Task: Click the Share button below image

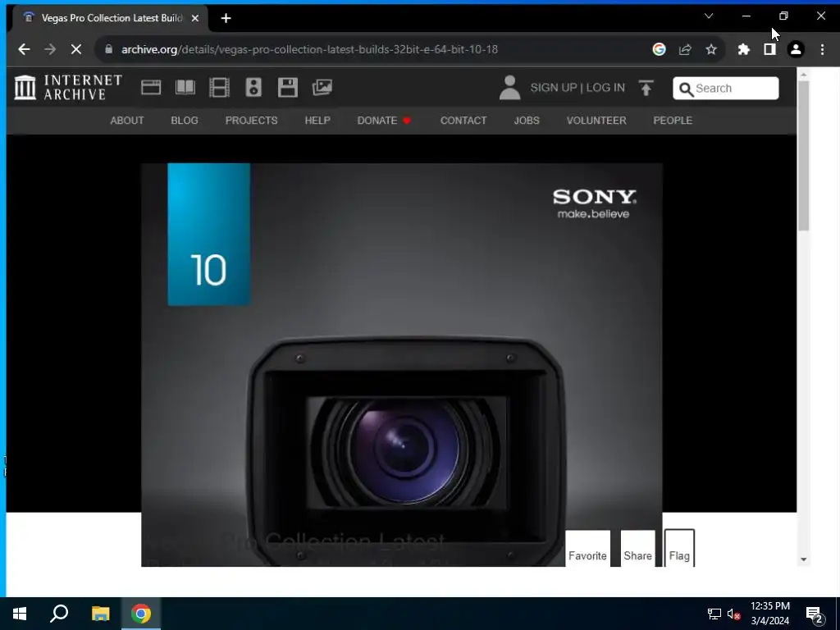Action: (637, 549)
